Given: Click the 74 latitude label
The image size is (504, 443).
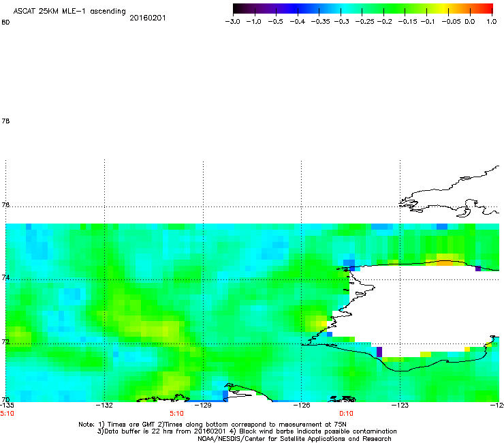Looking at the screenshot, I should [x=5, y=277].
